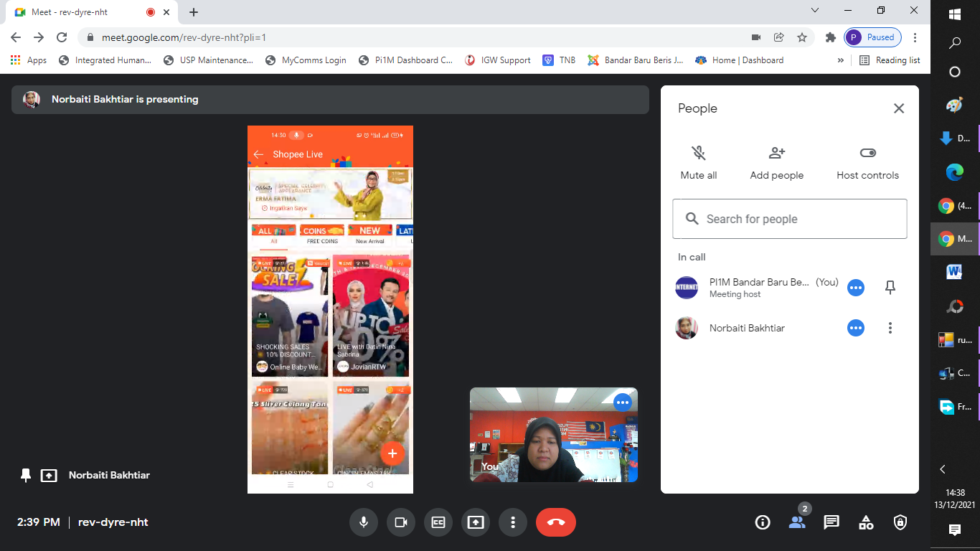This screenshot has width=980, height=551.
Task: Open meeting details info icon
Action: pos(763,522)
